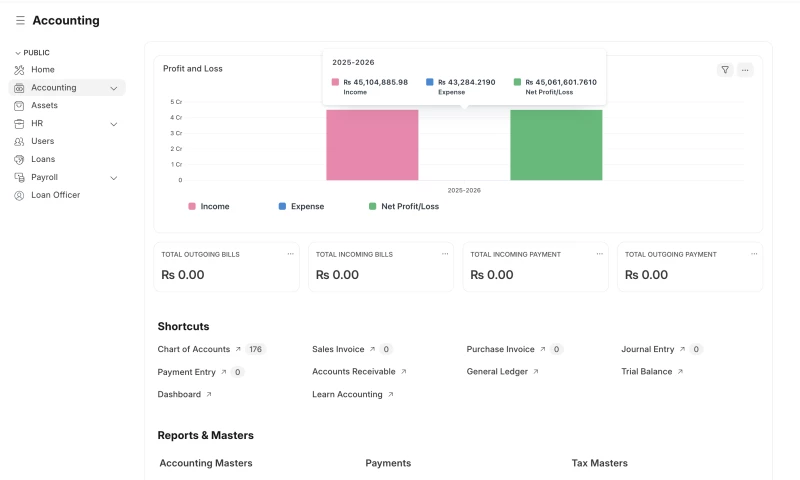Open General Ledger report shortcut
Image resolution: width=800 pixels, height=480 pixels.
click(497, 372)
